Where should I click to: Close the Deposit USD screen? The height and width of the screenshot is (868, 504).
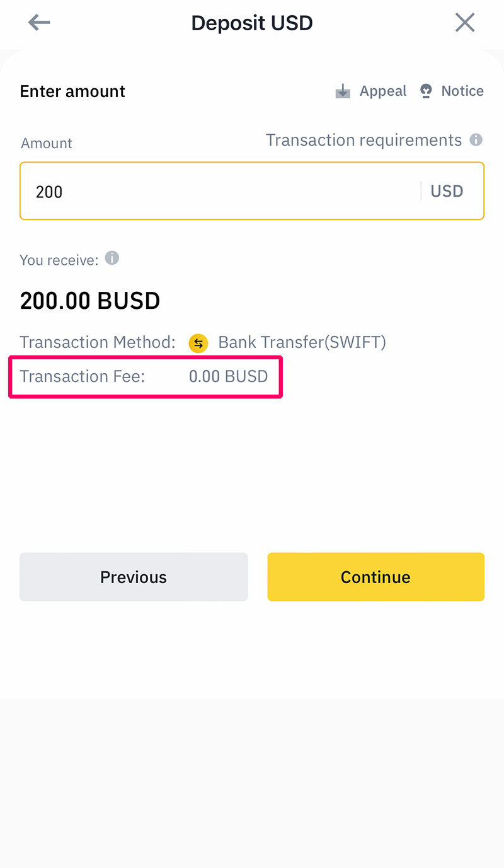pyautogui.click(x=465, y=22)
